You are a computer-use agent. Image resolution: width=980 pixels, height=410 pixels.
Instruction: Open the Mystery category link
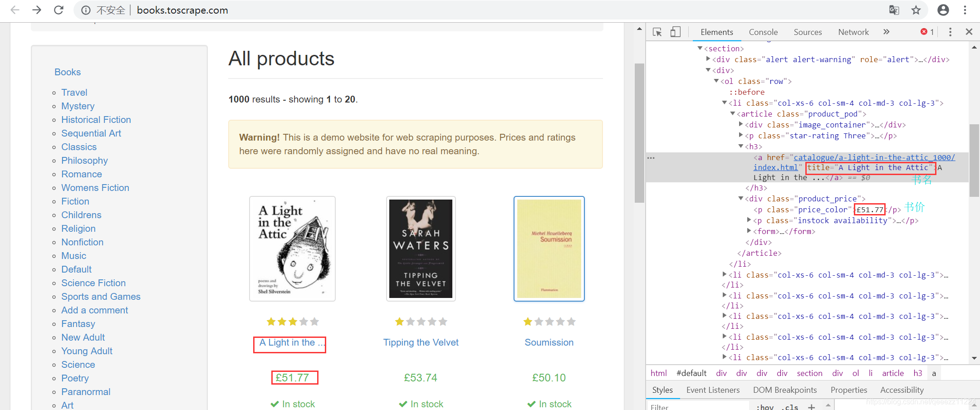[x=78, y=106]
